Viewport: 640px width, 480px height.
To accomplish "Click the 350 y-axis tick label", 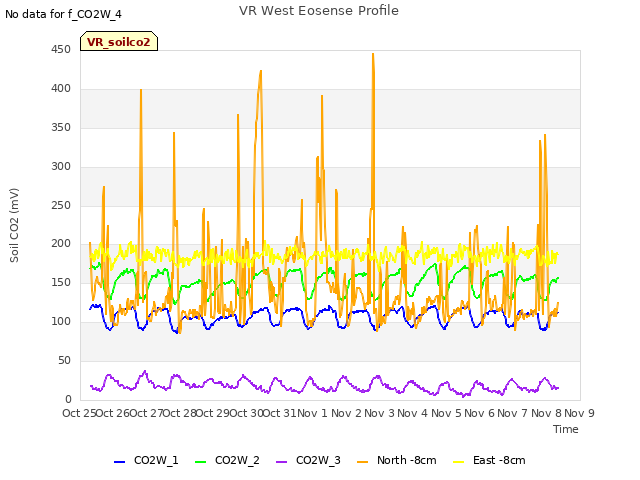I will [x=61, y=128].
